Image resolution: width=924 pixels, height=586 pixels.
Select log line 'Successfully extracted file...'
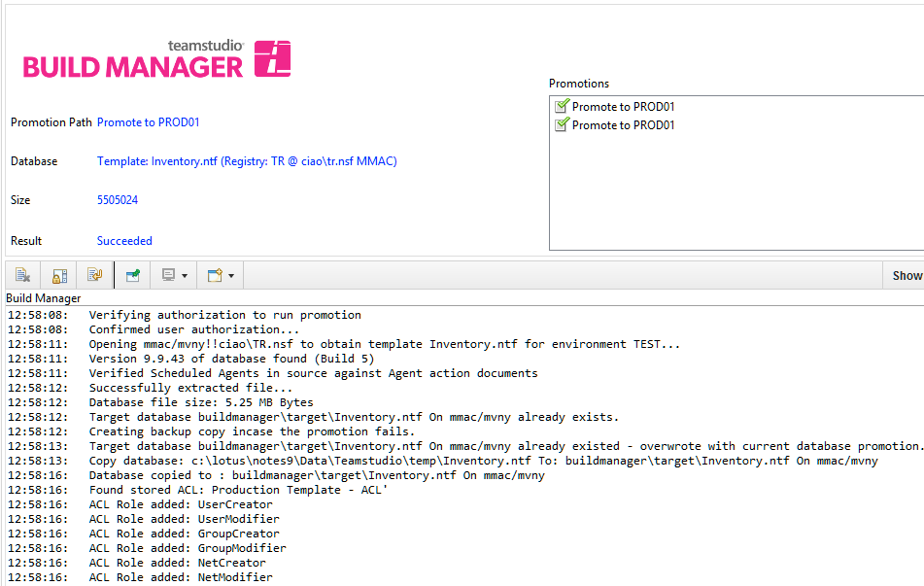point(191,388)
